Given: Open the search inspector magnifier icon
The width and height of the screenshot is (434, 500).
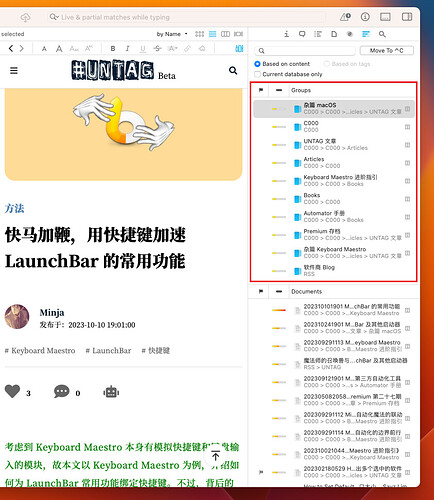Looking at the screenshot, I should [382, 34].
